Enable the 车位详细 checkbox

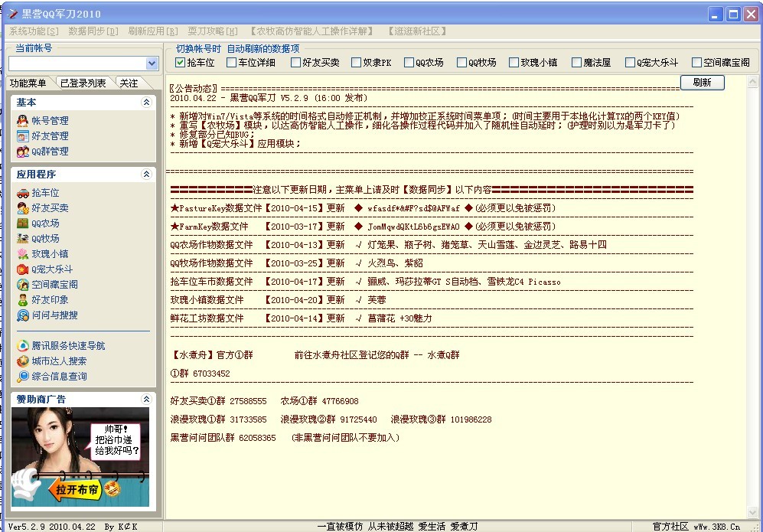coord(232,62)
